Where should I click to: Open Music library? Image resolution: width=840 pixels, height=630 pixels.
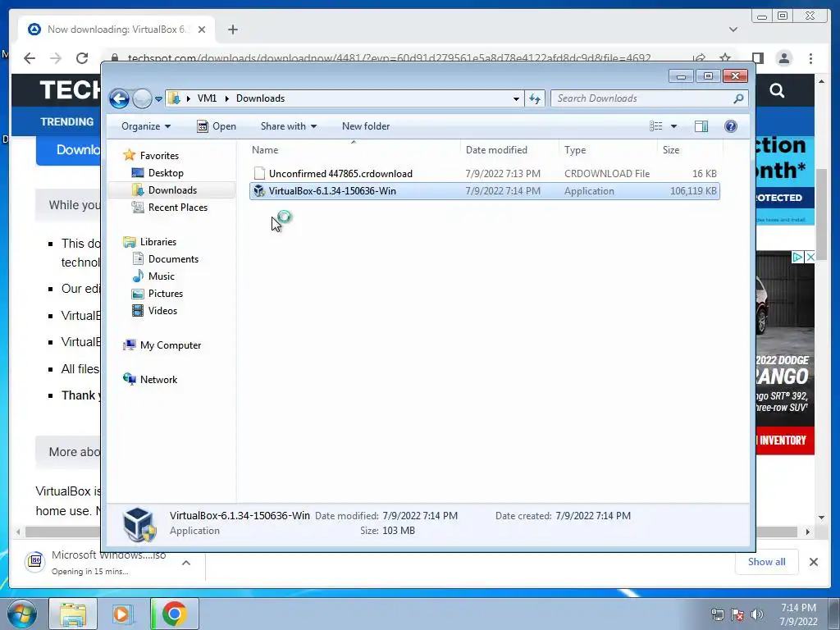tap(162, 276)
